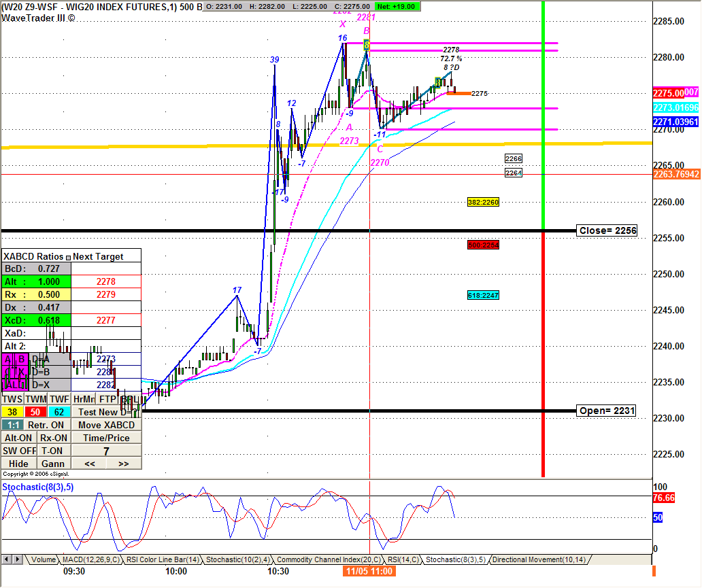Select the HrMn harmonic button
702x588 pixels.
pos(84,399)
